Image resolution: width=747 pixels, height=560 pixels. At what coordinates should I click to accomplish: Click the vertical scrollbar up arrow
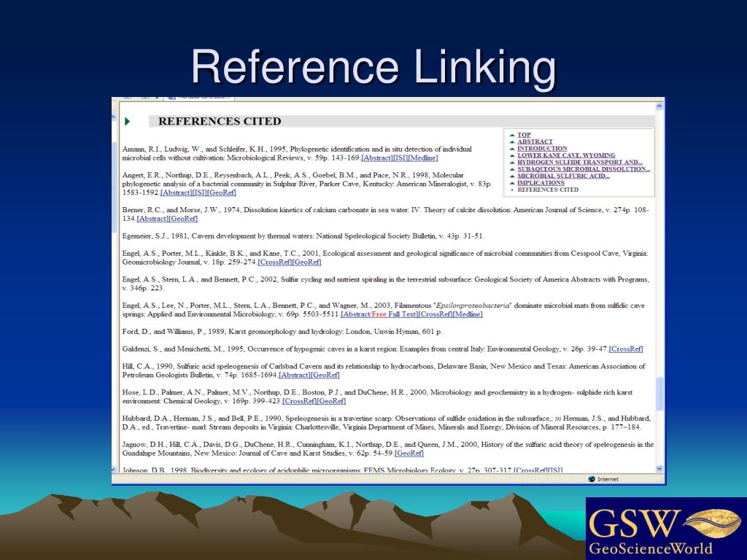[x=659, y=106]
